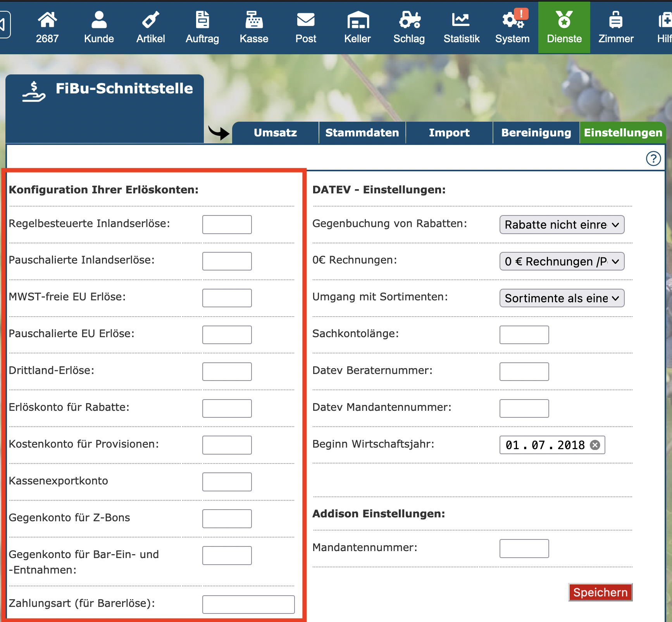Go to the Artikel bottle icon
Screen dimensions: 672x622
click(150, 27)
